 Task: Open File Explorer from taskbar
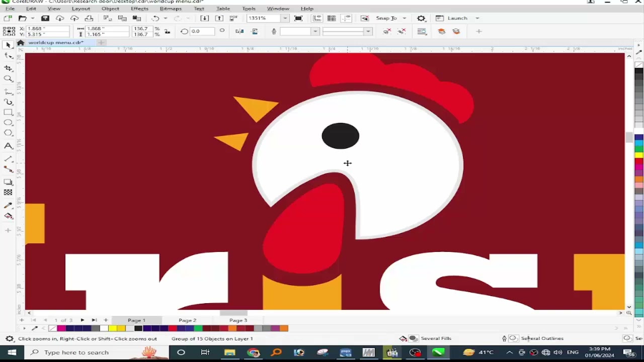click(229, 352)
